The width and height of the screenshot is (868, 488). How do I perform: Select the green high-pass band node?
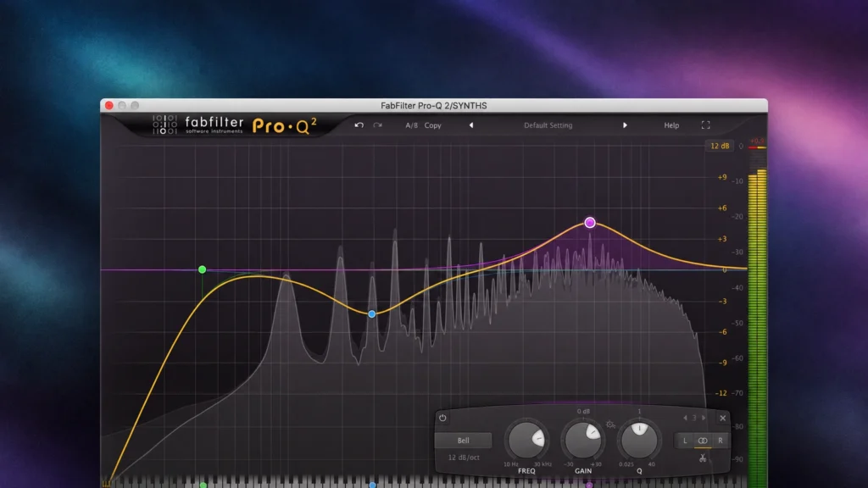pos(202,269)
